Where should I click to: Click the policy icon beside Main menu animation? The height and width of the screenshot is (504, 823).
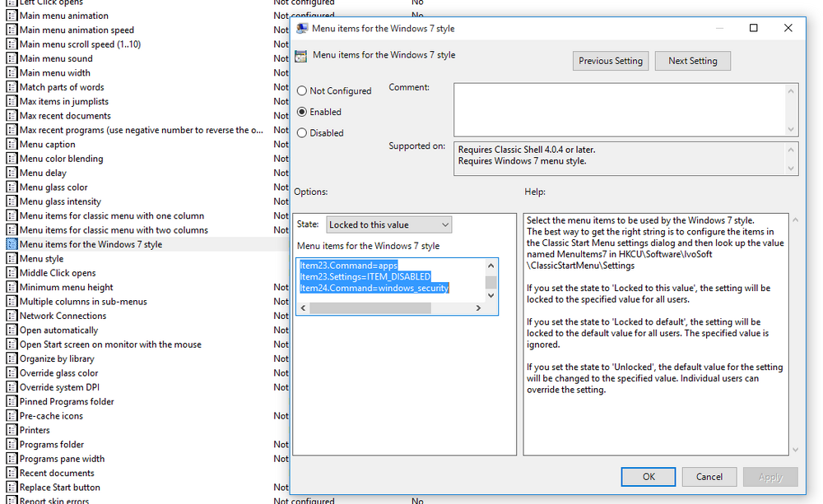click(12, 16)
